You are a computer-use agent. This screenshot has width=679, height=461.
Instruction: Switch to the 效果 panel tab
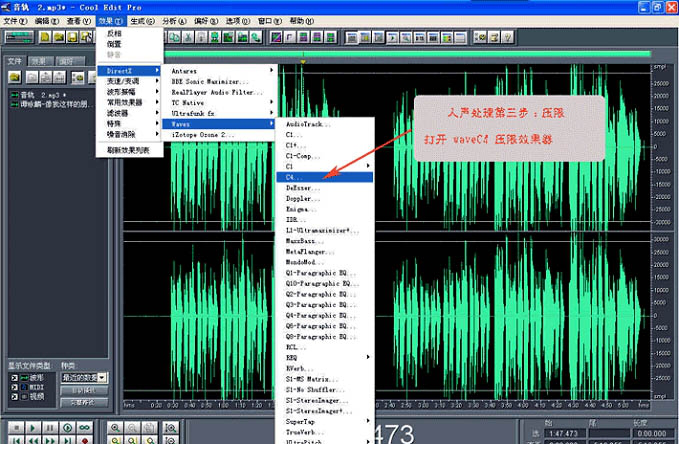tap(40, 61)
